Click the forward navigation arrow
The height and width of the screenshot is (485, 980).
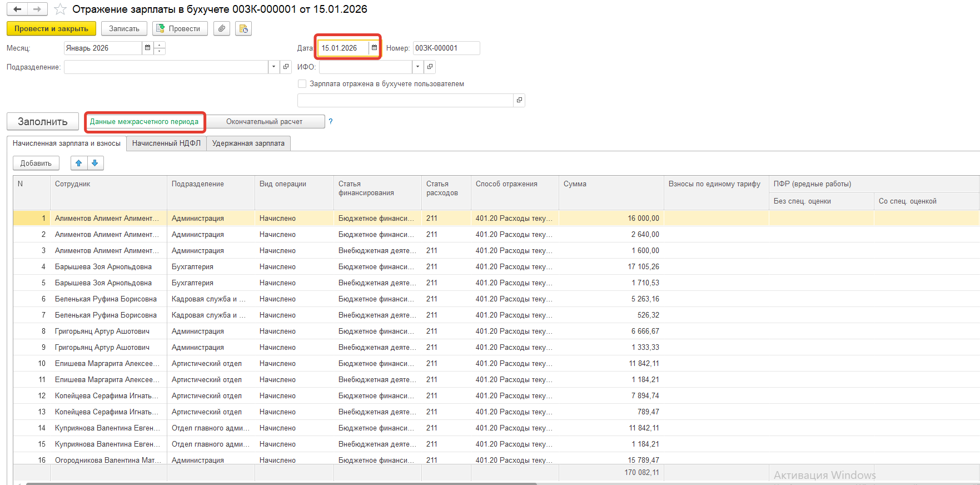37,9
